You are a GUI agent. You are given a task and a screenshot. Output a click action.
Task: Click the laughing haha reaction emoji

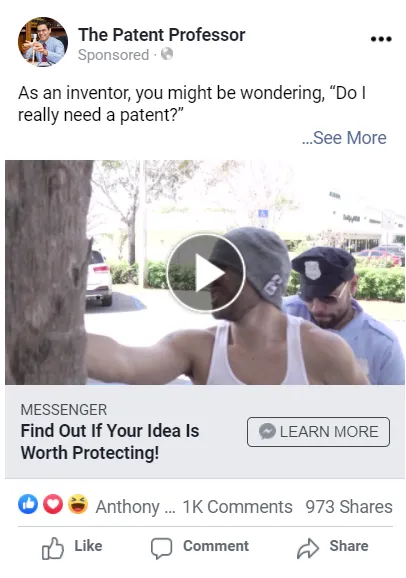(78, 504)
